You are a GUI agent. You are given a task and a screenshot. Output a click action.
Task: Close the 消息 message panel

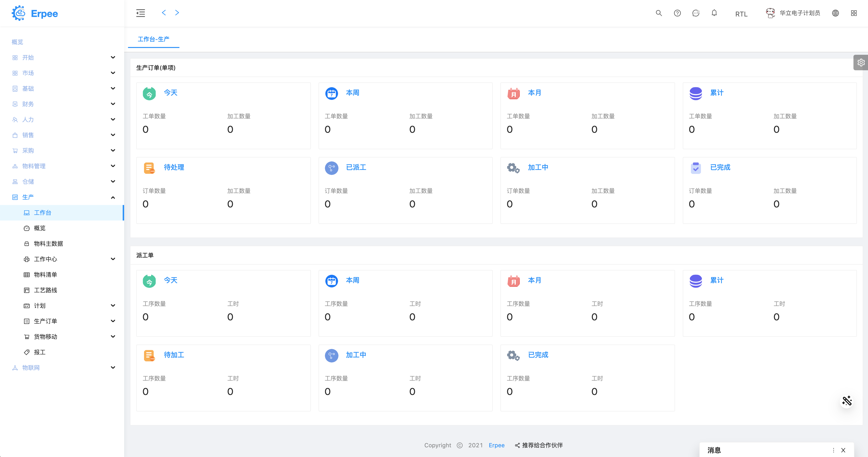click(843, 450)
